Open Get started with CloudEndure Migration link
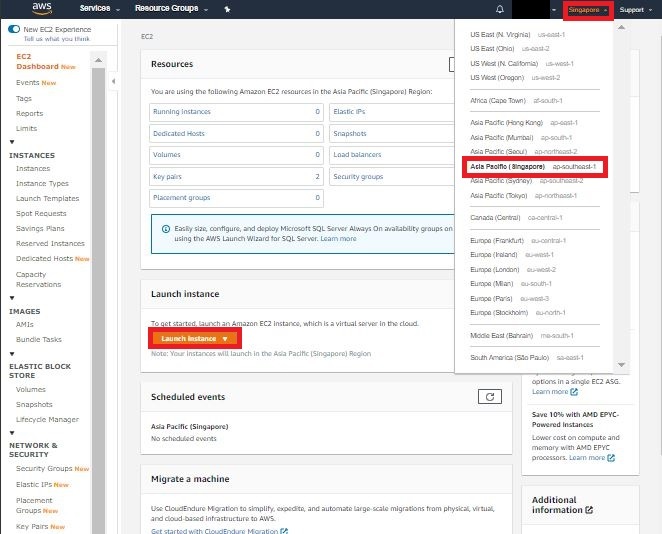This screenshot has height=534, width=662. pos(214,531)
